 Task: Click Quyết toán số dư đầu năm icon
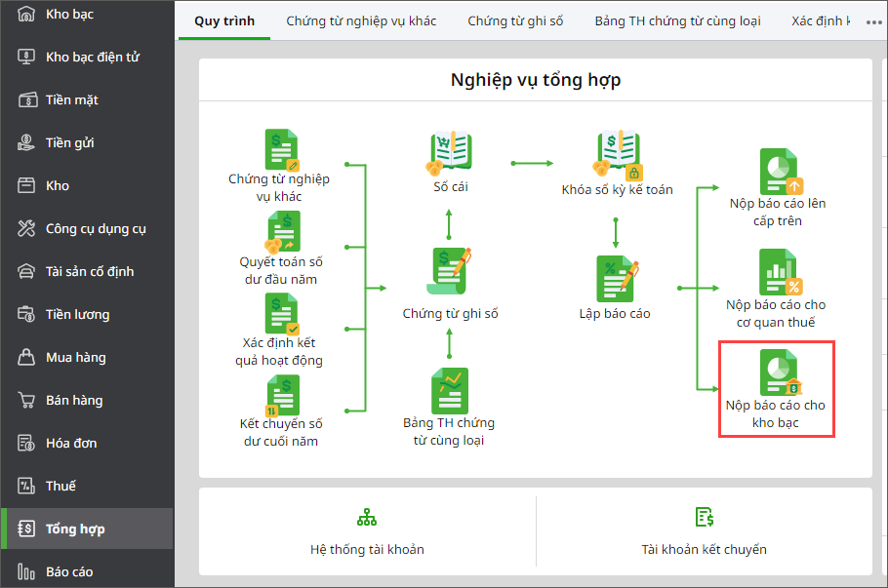click(x=282, y=231)
